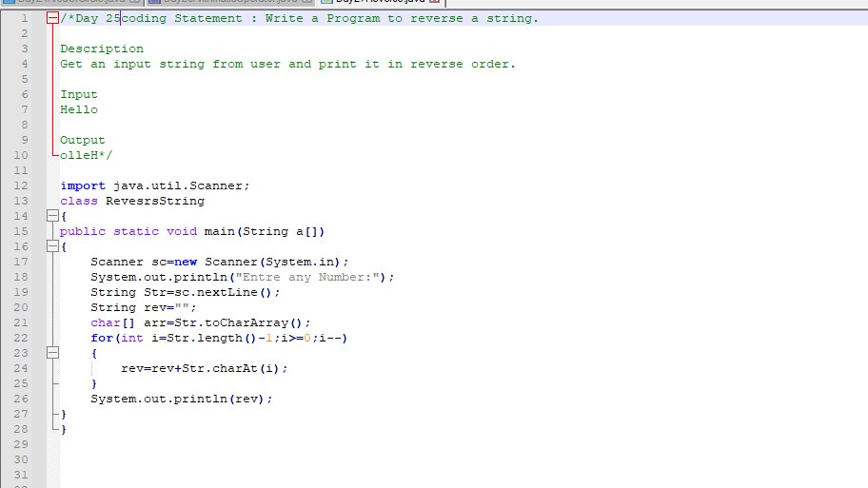868x488 pixels.
Task: Click the for loop header line
Action: pyautogui.click(x=219, y=338)
